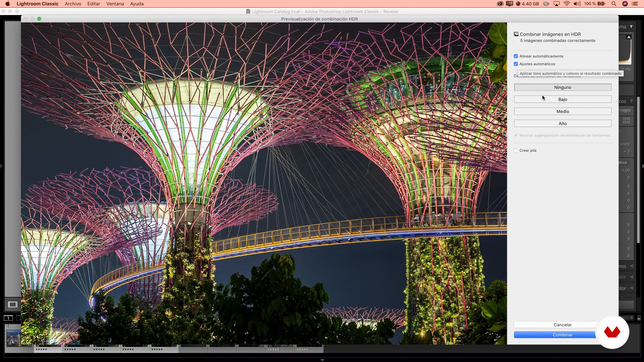Select the main window display button 1
This screenshot has height=362, width=644.
[x=8, y=318]
